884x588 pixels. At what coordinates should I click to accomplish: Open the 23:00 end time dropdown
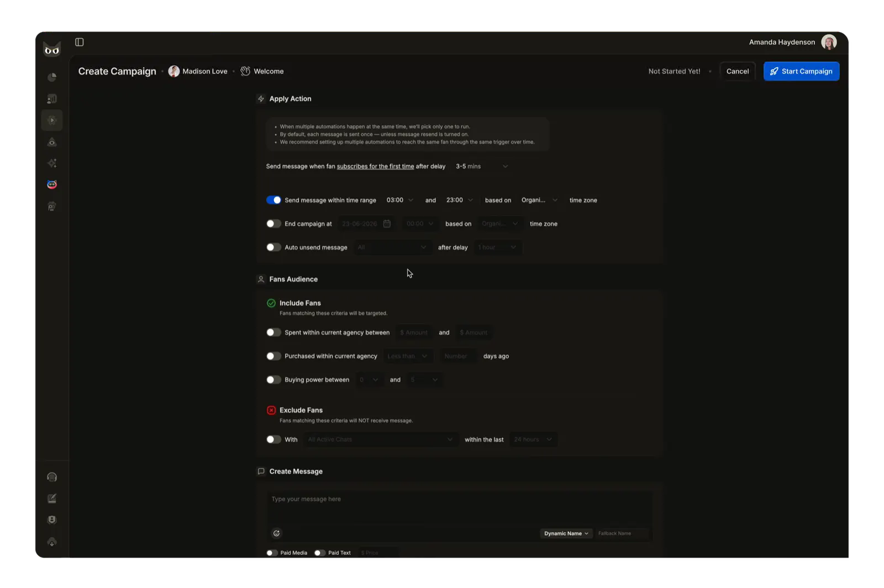pyautogui.click(x=460, y=200)
